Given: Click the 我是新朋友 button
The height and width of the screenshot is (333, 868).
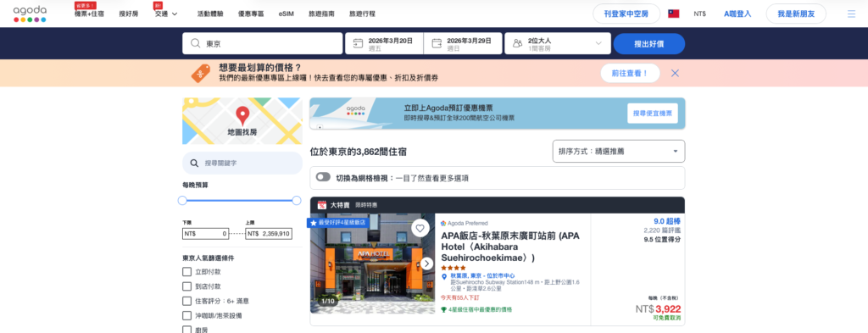Looking at the screenshot, I should tap(795, 14).
